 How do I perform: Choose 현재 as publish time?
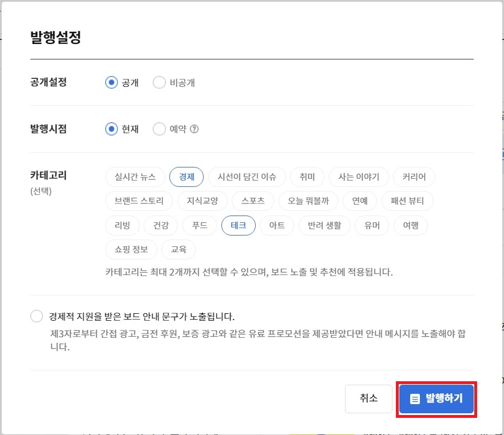[111, 129]
